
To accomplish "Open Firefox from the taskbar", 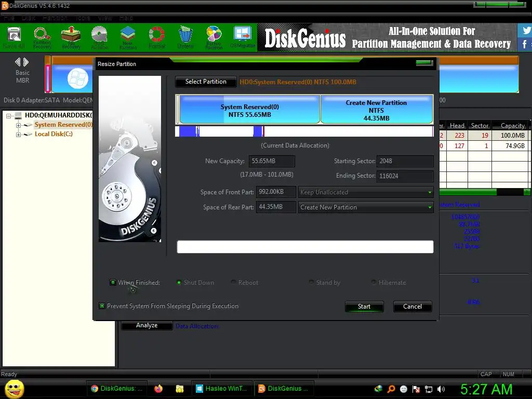I will (158, 389).
